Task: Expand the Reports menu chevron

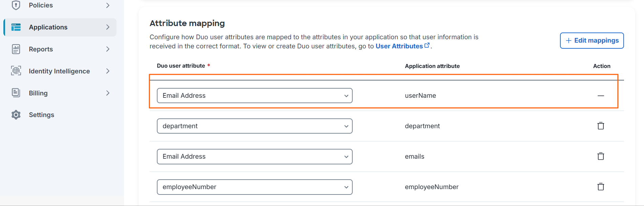Action: 108,49
